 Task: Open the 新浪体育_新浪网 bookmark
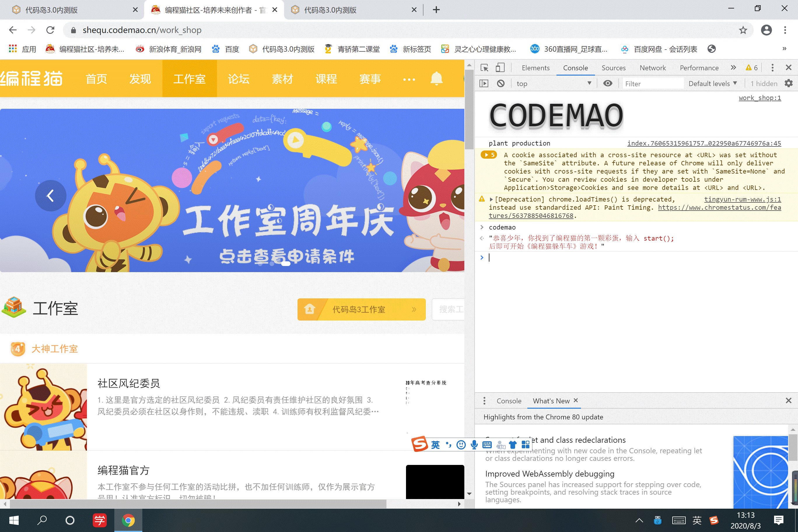[168, 49]
